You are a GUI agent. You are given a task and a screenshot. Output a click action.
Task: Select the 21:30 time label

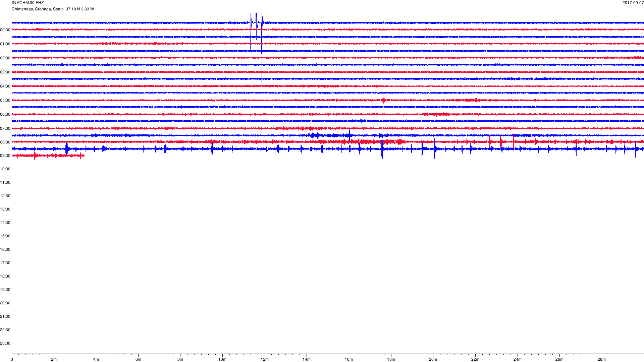pos(5,316)
